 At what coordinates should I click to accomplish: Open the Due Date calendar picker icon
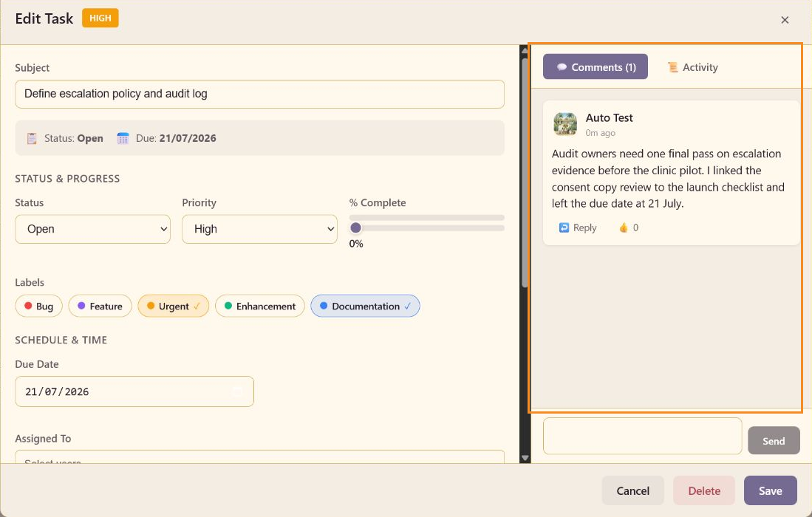coord(236,391)
